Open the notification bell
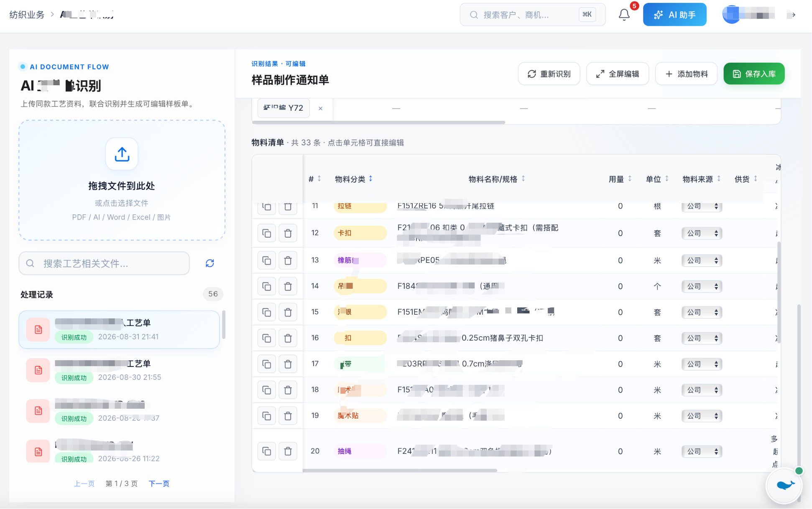Image resolution: width=812 pixels, height=509 pixels. pos(624,15)
